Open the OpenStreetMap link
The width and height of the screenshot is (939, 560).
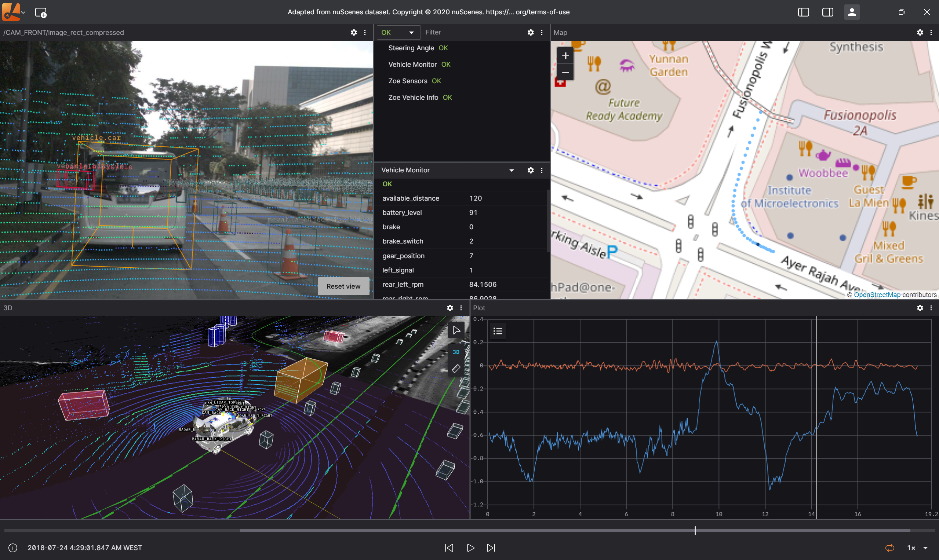pos(877,294)
